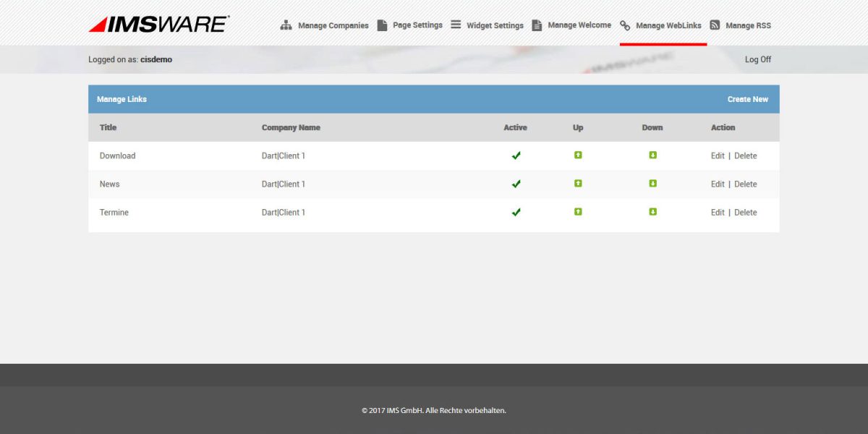Open Widget Settings via its list icon
This screenshot has width=868, height=434.
456,24
